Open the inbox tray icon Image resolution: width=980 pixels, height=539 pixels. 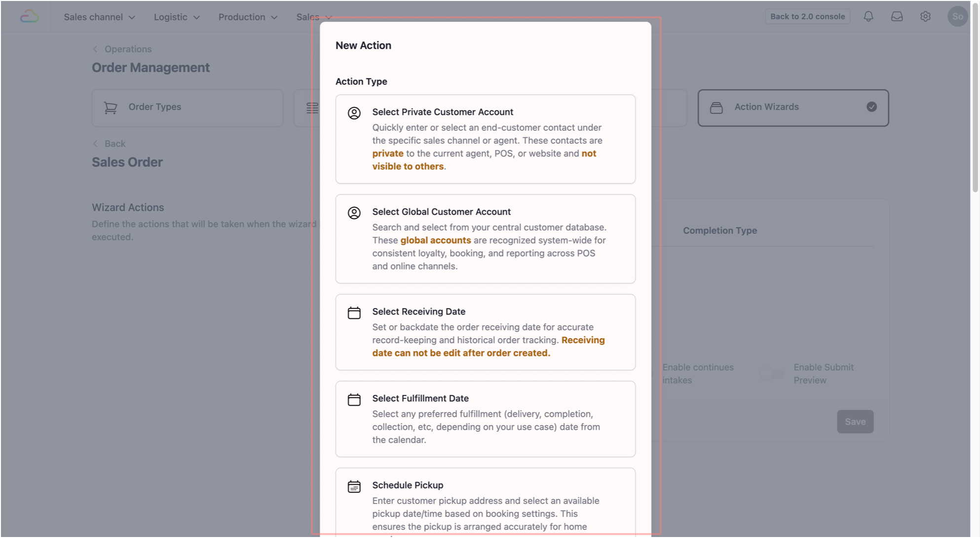[x=897, y=17]
